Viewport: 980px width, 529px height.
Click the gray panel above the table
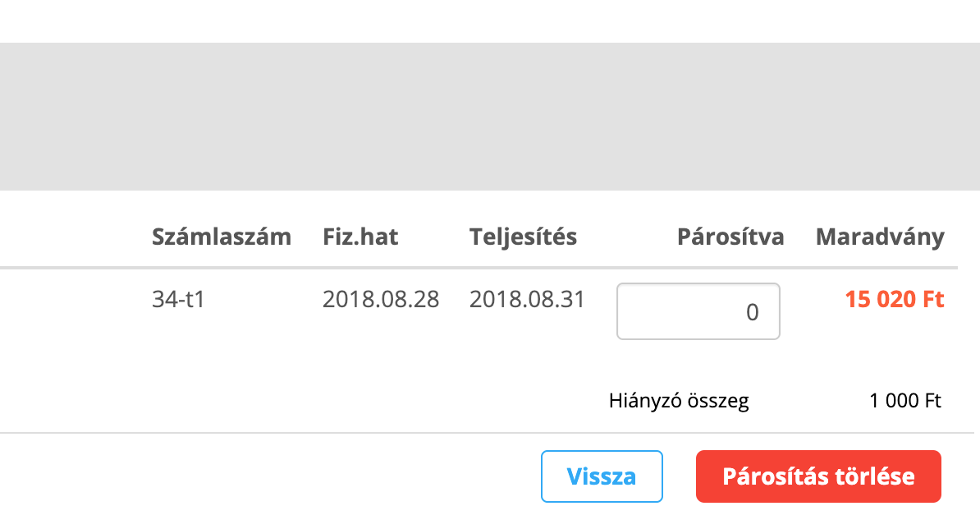(x=490, y=117)
